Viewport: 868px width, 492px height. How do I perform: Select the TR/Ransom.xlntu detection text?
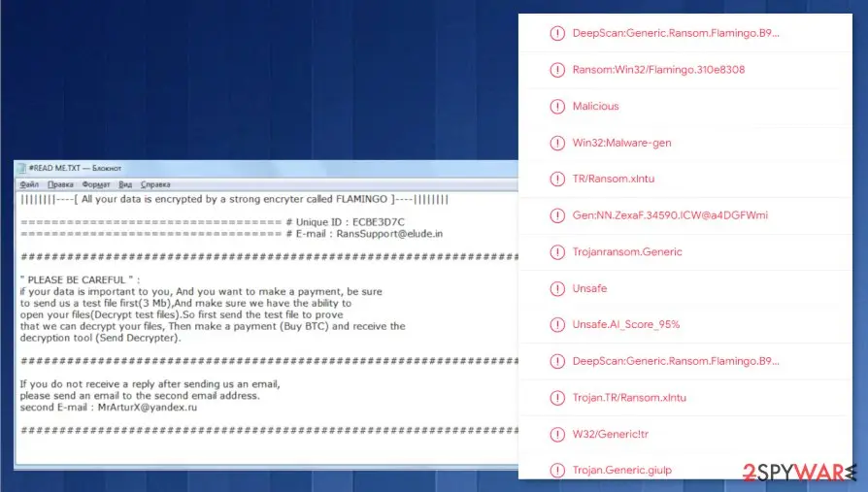pos(614,179)
